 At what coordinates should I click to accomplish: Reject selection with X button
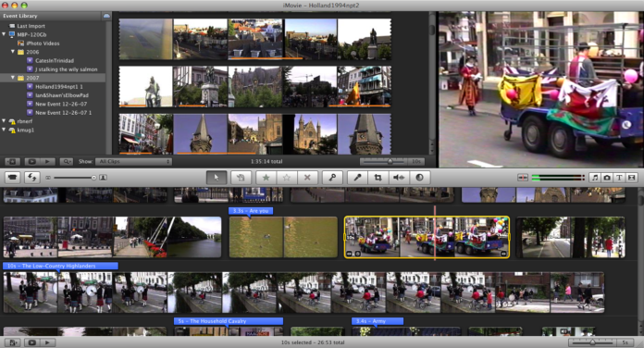coord(307,178)
